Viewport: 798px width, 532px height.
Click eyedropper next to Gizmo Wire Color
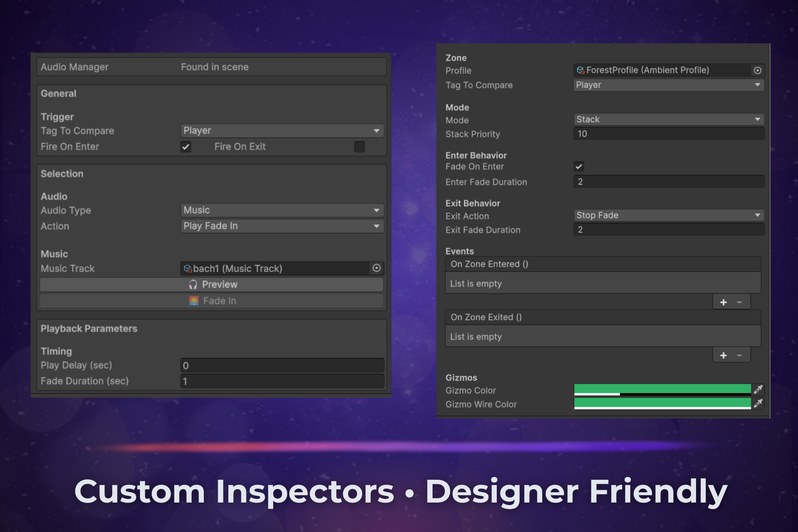tap(758, 404)
